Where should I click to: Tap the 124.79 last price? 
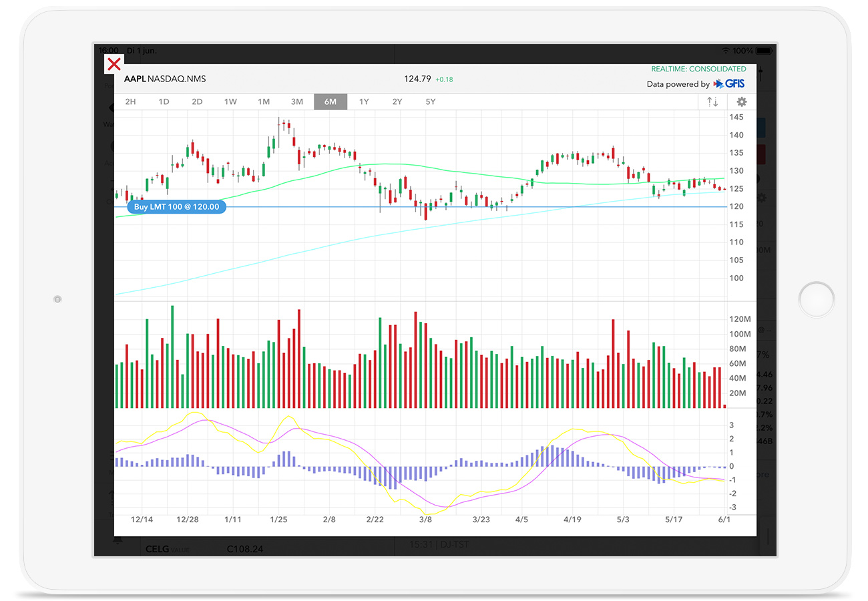(417, 79)
